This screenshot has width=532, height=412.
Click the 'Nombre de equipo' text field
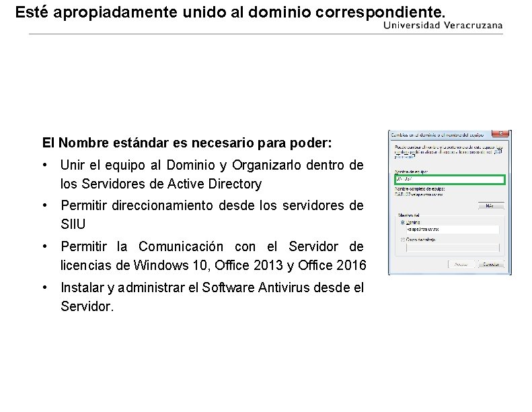pos(450,179)
